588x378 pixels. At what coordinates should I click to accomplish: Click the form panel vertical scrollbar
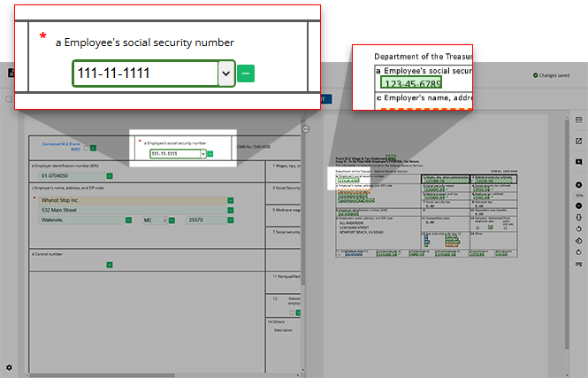tap(302, 203)
